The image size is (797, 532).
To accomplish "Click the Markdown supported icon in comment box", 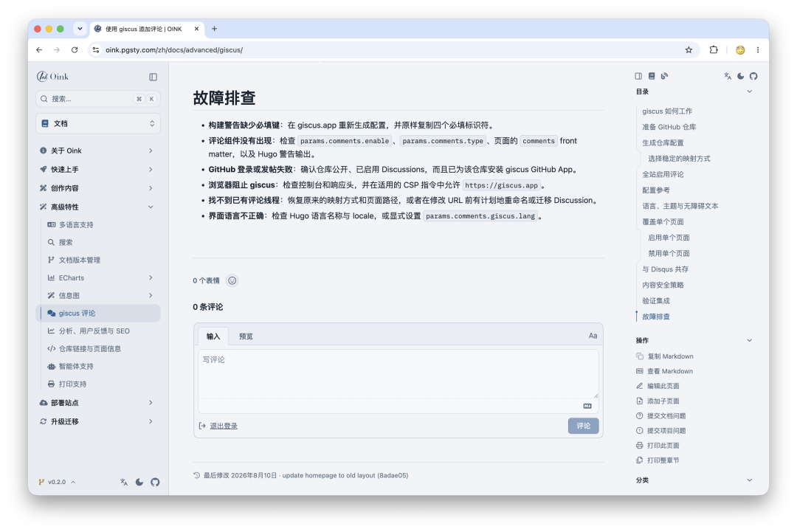I will (587, 406).
